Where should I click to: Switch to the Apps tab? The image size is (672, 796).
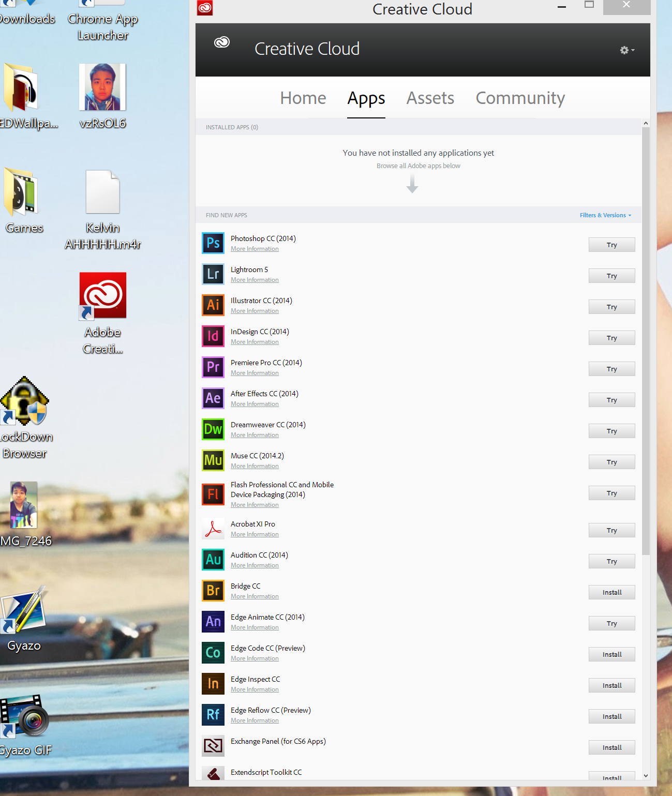pyautogui.click(x=366, y=98)
